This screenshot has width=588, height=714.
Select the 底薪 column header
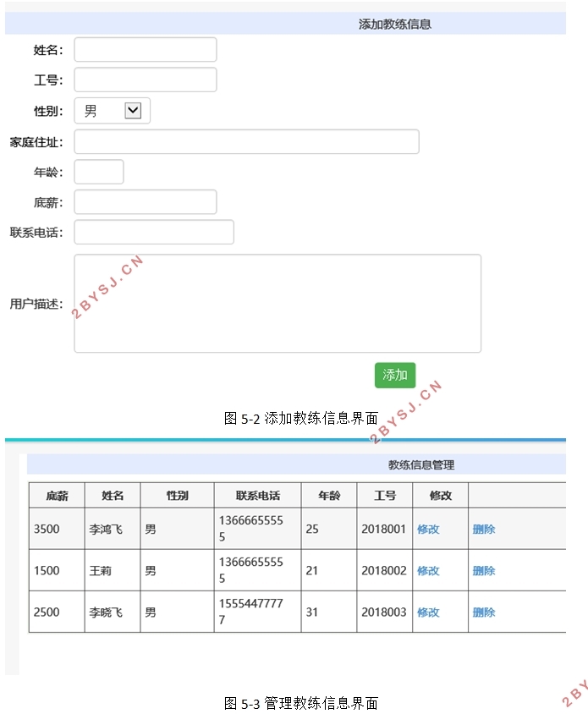click(x=57, y=496)
